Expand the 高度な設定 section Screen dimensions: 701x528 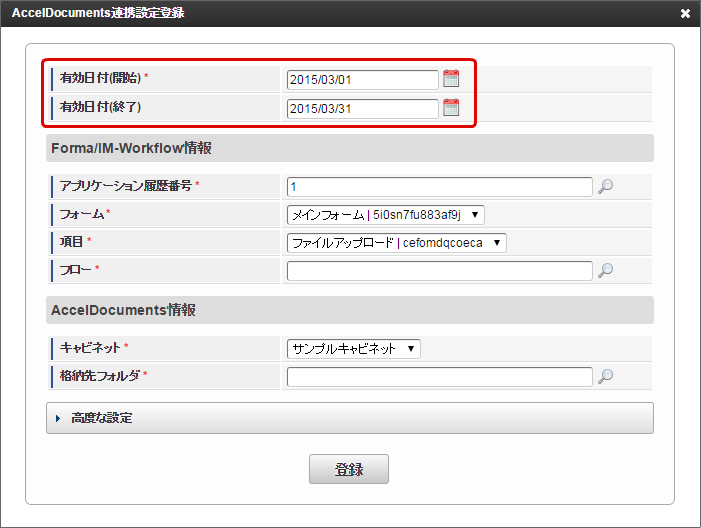350,418
